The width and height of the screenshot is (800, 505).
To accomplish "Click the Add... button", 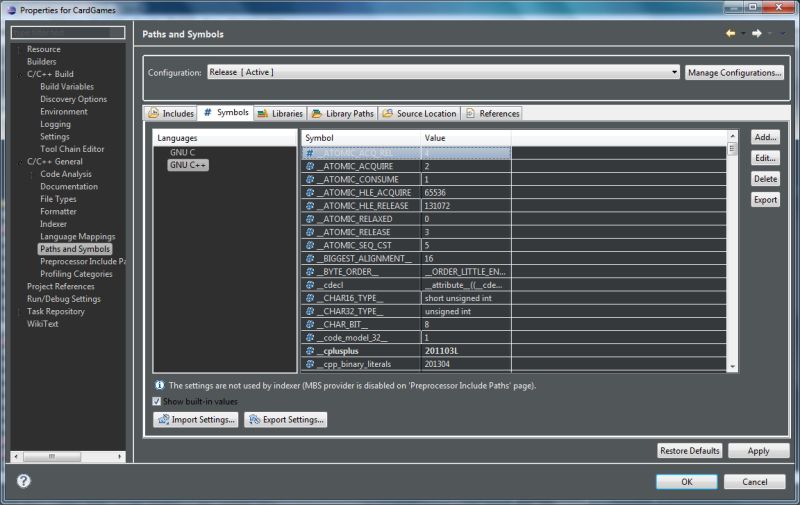I will (765, 137).
